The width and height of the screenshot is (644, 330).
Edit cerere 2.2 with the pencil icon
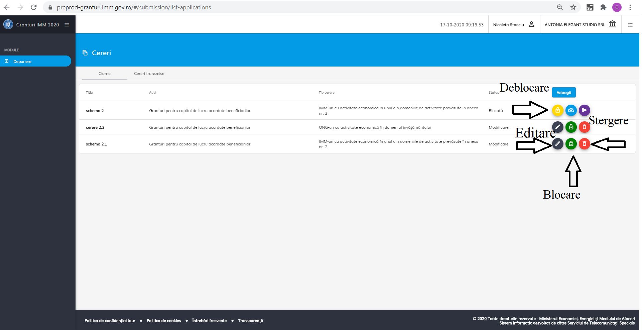click(x=557, y=127)
